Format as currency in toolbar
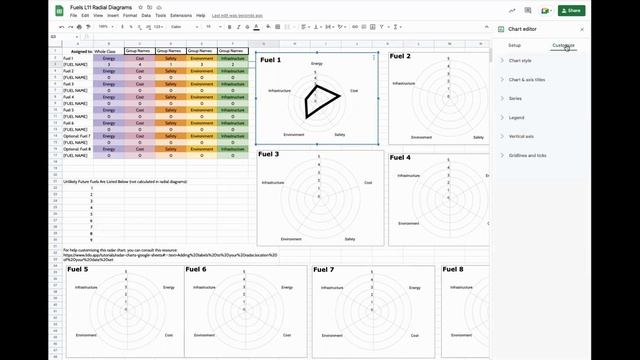The image size is (640, 360). (x=122, y=27)
